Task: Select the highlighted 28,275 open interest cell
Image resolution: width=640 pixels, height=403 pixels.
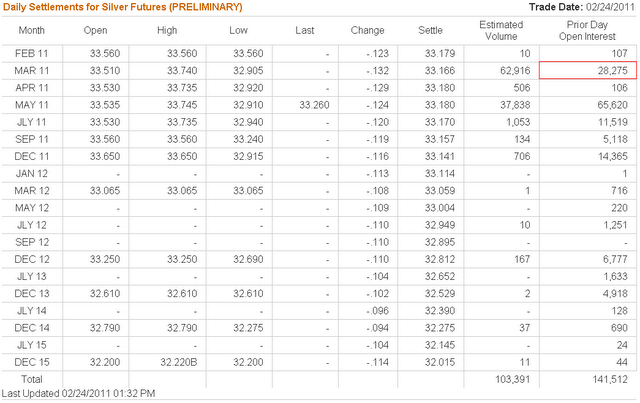Action: tap(585, 70)
